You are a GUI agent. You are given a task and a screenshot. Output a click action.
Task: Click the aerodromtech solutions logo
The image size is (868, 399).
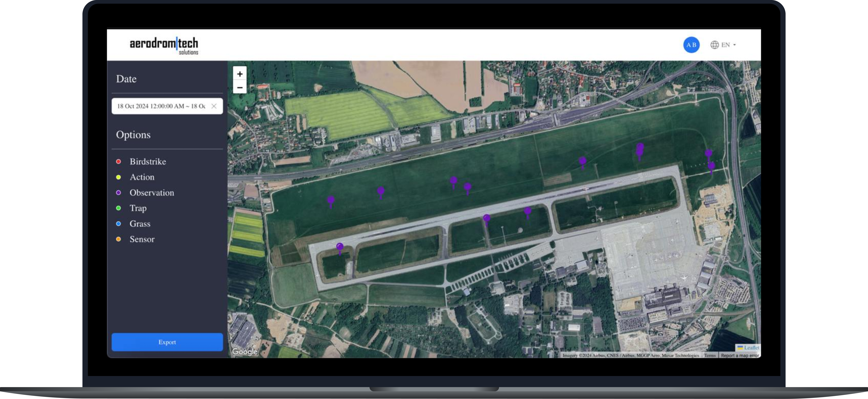[x=164, y=46]
